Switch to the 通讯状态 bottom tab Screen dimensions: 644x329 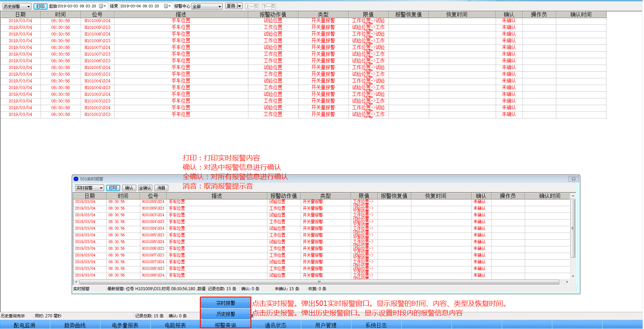point(276,325)
